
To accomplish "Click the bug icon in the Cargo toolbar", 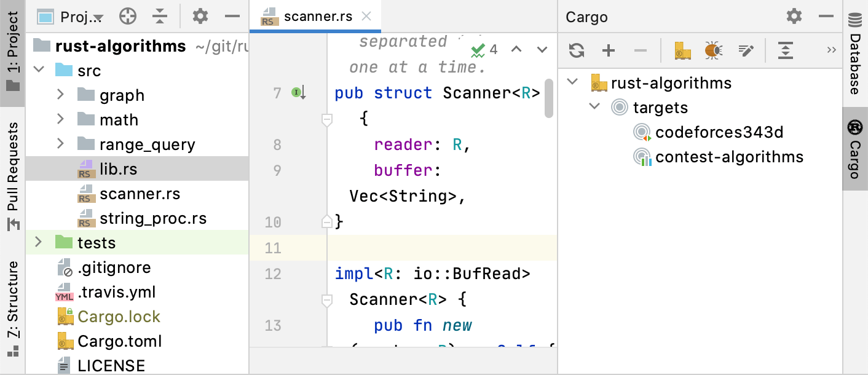I will (x=713, y=50).
